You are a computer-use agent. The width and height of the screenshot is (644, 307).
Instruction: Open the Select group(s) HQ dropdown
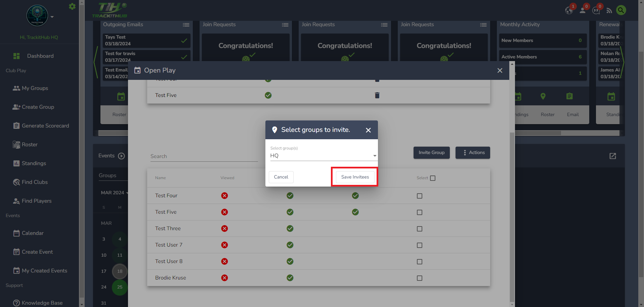[324, 156]
